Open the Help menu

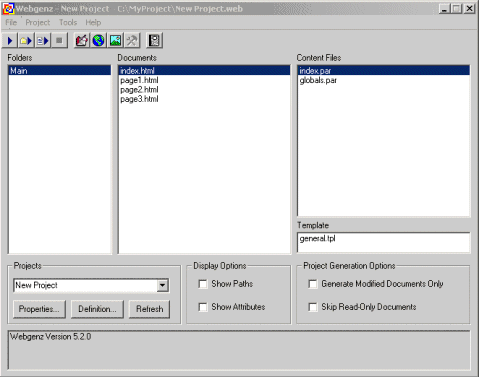93,23
